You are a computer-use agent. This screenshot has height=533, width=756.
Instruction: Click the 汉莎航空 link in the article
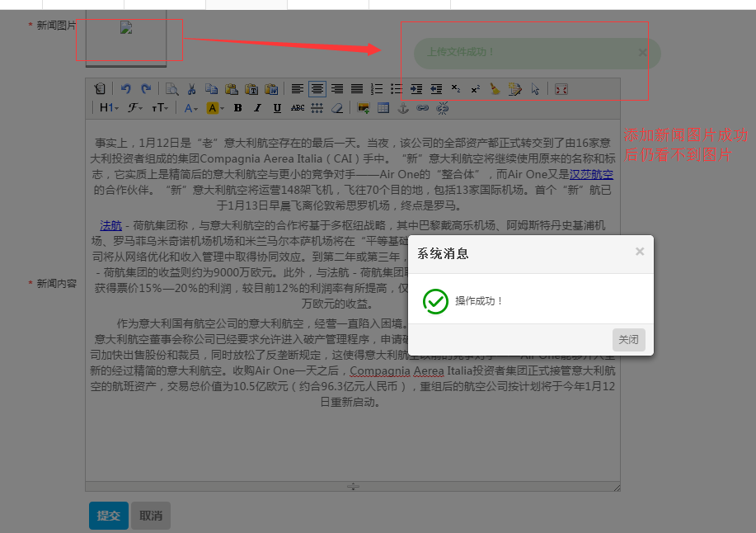click(x=591, y=175)
